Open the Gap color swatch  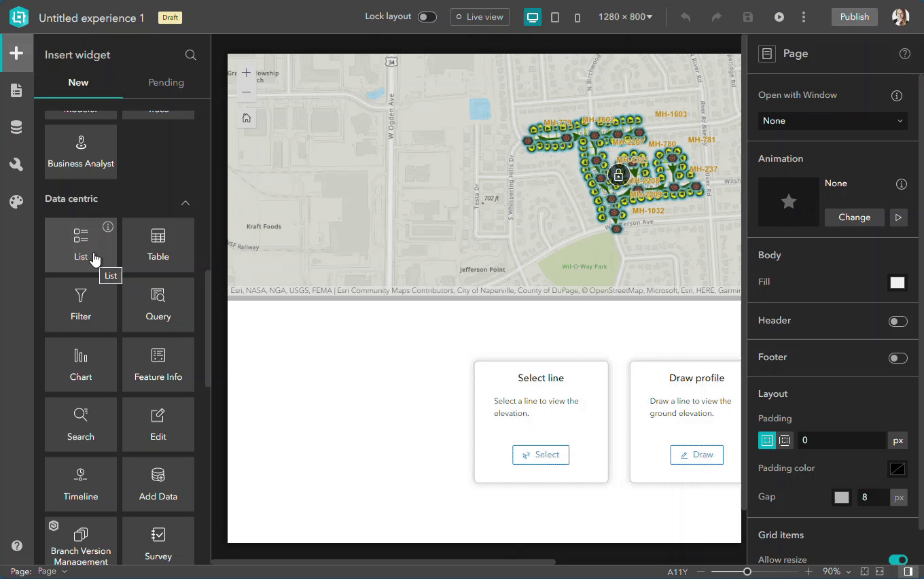coord(842,497)
